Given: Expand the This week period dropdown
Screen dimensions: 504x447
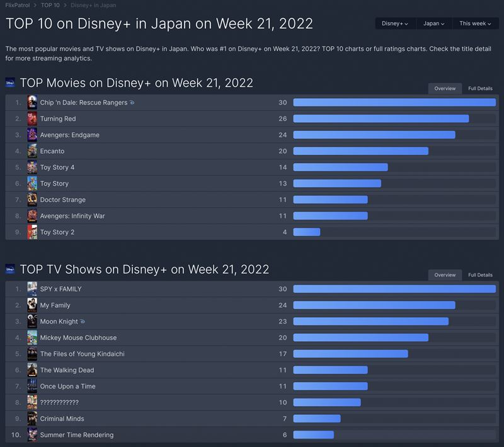Looking at the screenshot, I should 475,23.
